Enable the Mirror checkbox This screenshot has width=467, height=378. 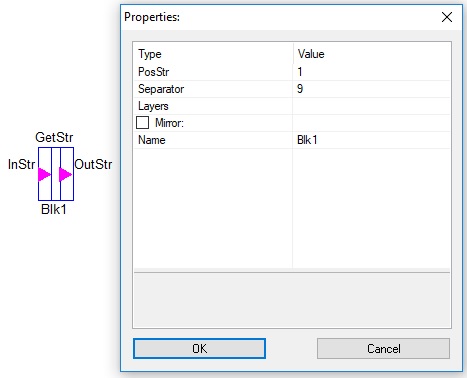pyautogui.click(x=142, y=123)
